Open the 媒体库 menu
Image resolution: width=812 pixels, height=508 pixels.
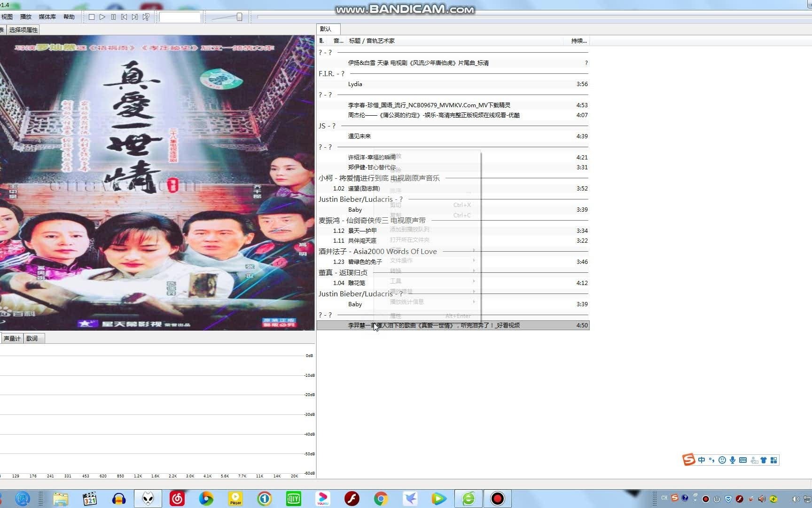click(47, 17)
